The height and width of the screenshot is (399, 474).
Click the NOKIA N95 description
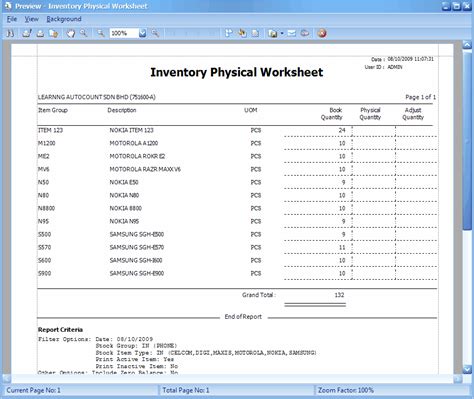coord(124,221)
